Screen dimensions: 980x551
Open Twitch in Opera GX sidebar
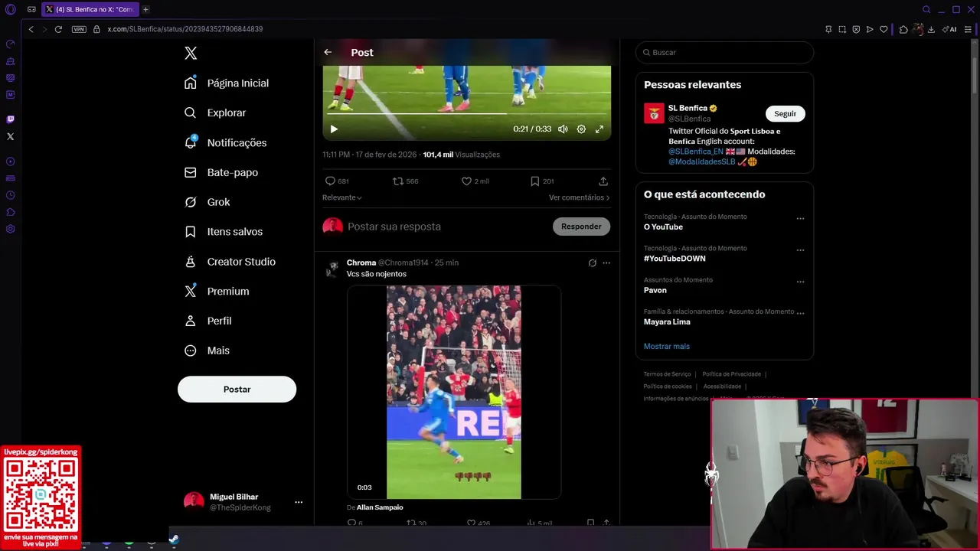click(10, 119)
